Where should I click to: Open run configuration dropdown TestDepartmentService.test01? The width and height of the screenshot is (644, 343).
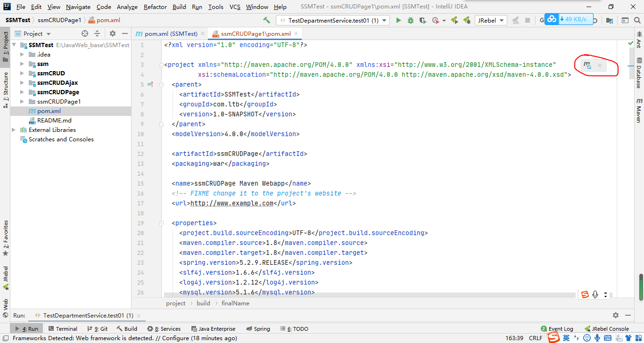[x=333, y=20]
